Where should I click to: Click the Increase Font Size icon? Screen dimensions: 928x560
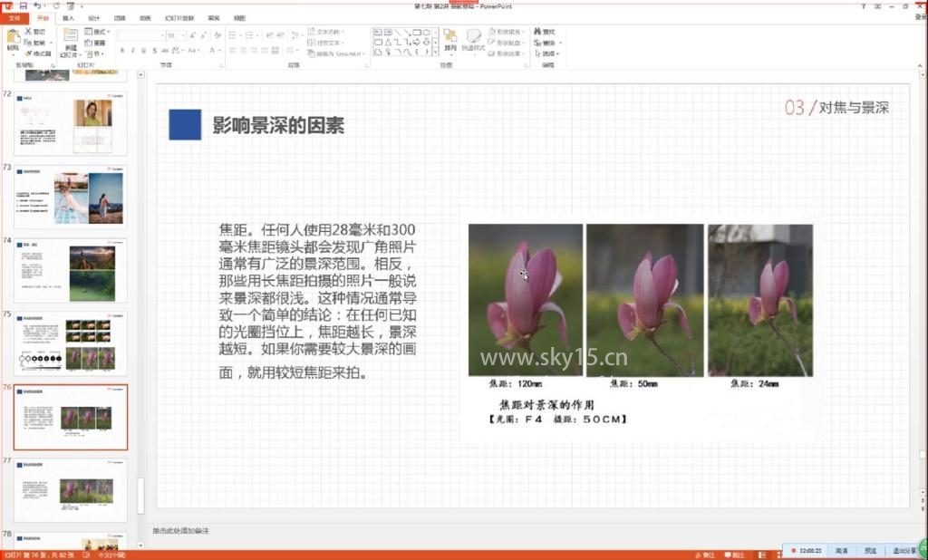point(192,35)
